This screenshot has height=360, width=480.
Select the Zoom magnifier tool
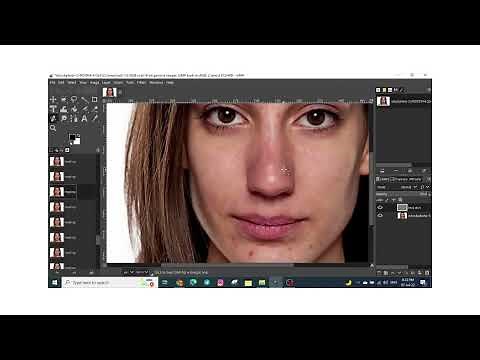point(53,128)
